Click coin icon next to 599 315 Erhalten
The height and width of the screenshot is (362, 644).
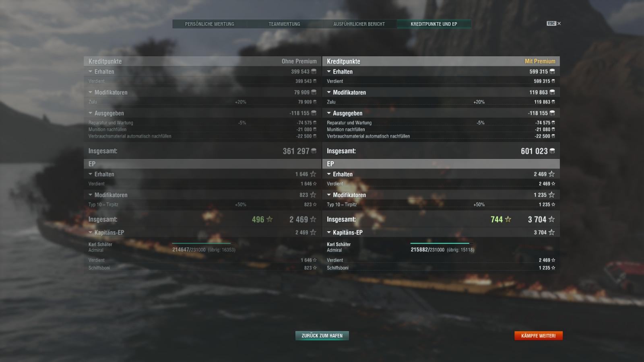(x=552, y=72)
